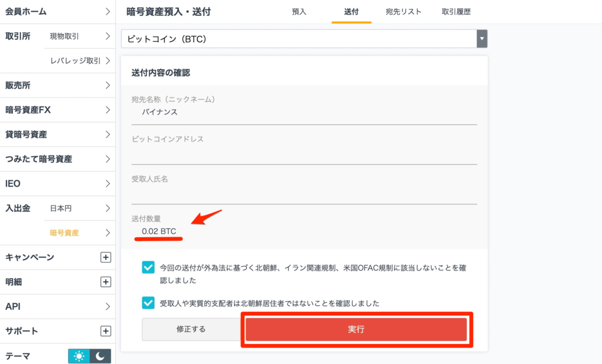Screen dimensions: 602x364
Task: Open the 取引履歴 tab
Action: tap(456, 11)
